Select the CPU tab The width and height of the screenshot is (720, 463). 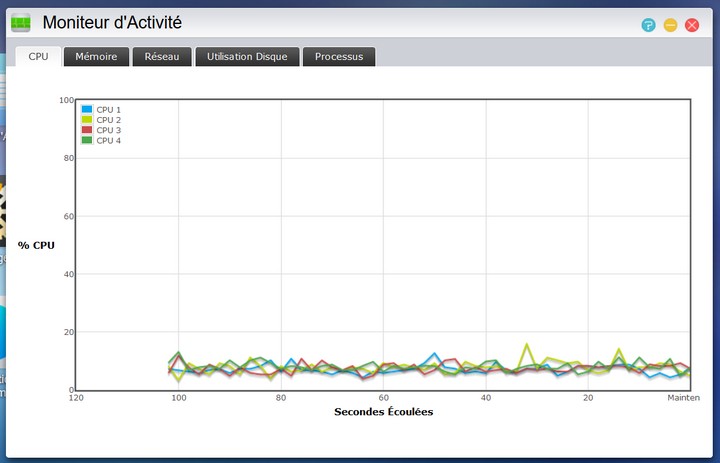point(39,56)
